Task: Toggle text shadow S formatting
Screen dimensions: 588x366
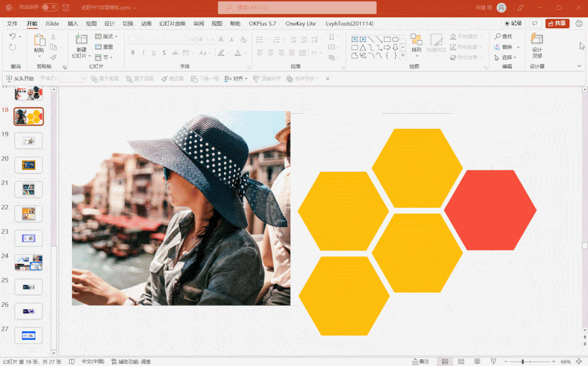Action: pos(164,53)
